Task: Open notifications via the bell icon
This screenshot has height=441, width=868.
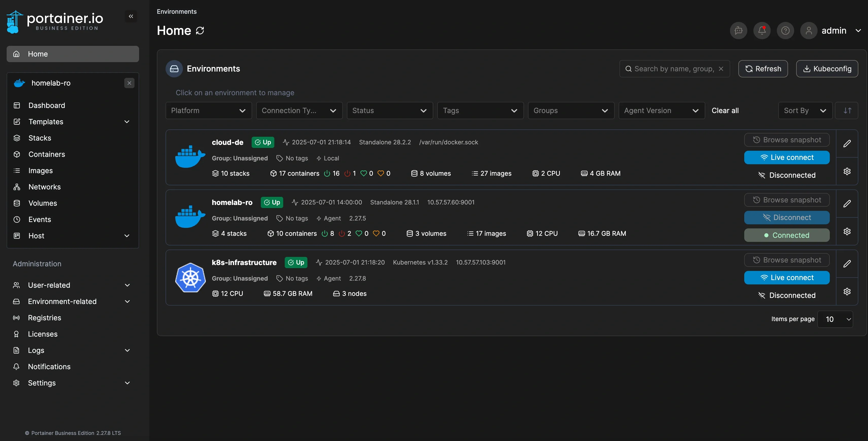Action: pyautogui.click(x=762, y=30)
